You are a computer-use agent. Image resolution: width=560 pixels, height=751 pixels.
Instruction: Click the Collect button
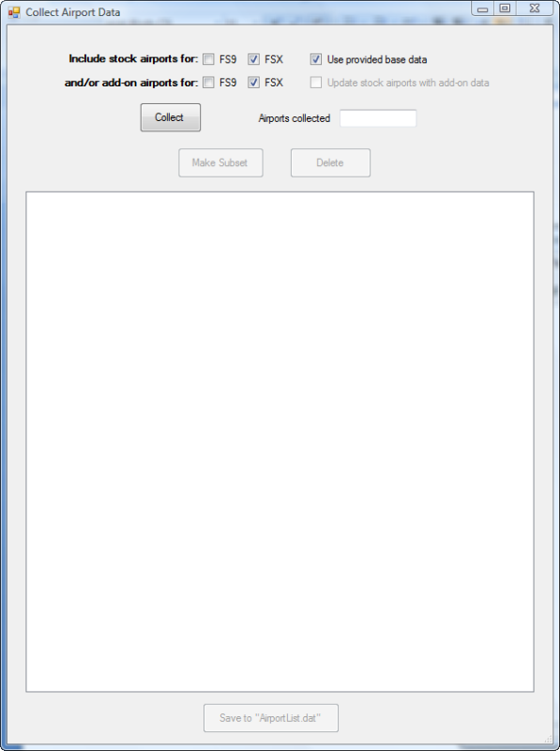171,117
